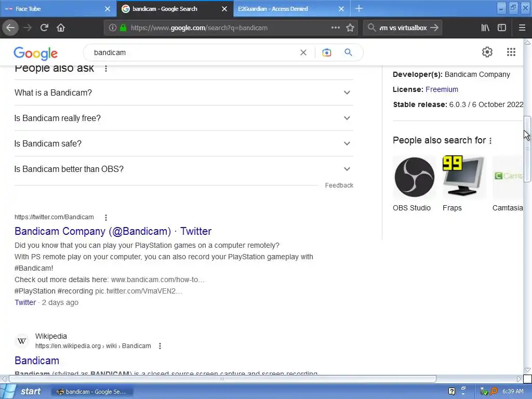Click the scroll up arrow of vertical scrollbar
This screenshot has width=532, height=399.
(527, 43)
